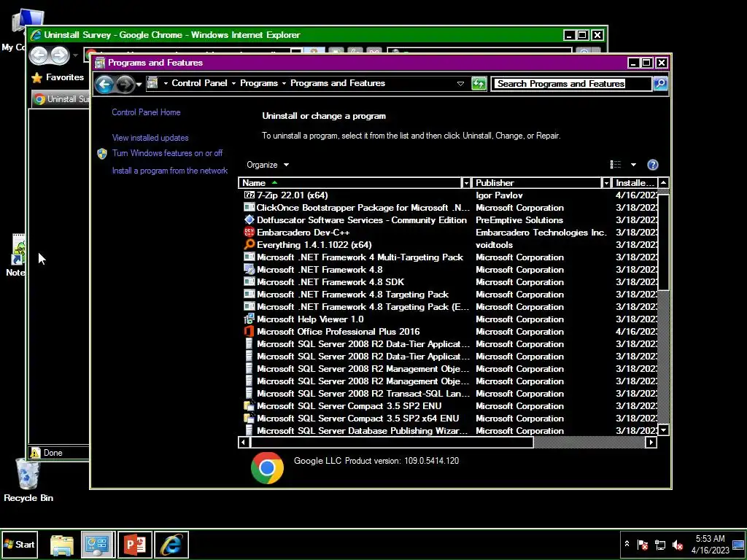Viewport: 747px width, 560px height.
Task: Click the Programs breadcrumb segment
Action: click(259, 83)
